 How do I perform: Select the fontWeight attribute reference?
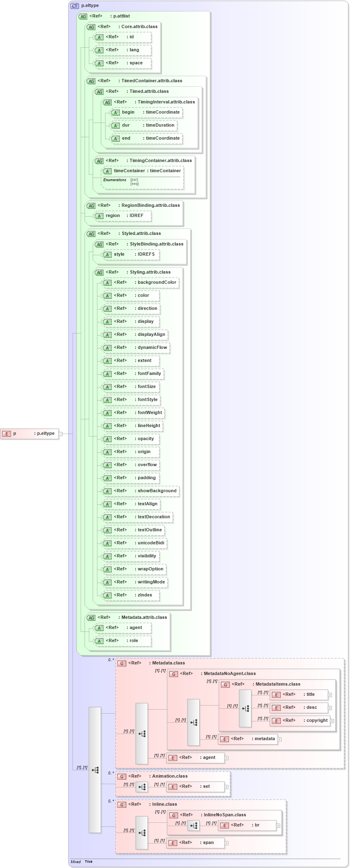(x=133, y=413)
